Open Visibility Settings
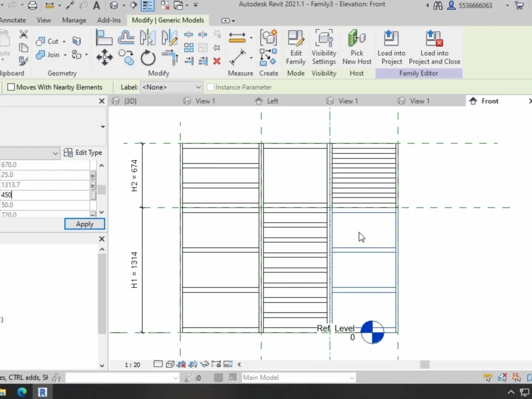Image resolution: width=532 pixels, height=399 pixels. coord(324,48)
